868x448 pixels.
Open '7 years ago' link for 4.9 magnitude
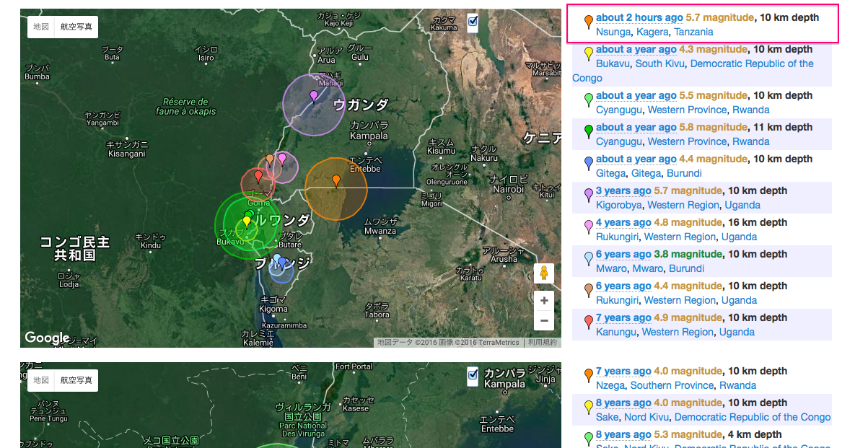pos(623,317)
